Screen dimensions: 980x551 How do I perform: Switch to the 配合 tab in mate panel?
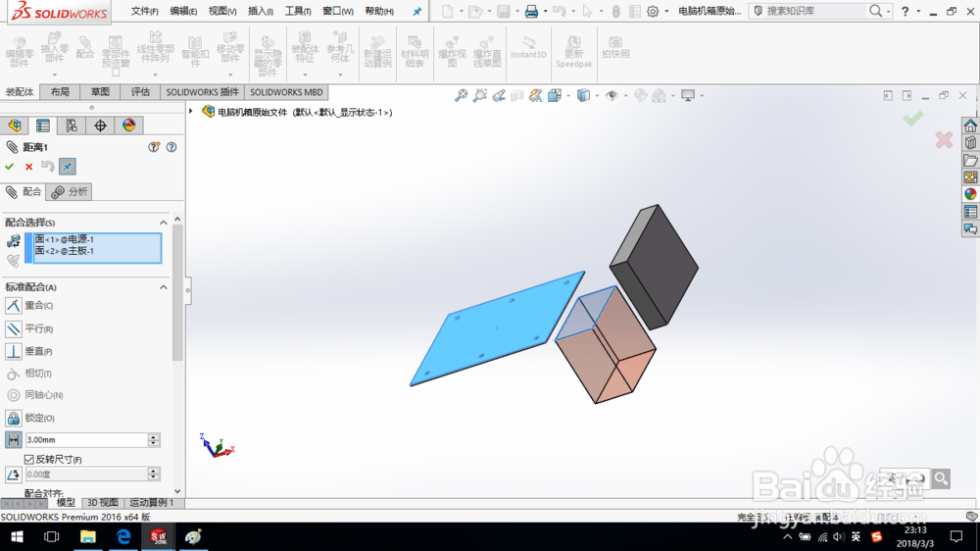pyautogui.click(x=24, y=192)
